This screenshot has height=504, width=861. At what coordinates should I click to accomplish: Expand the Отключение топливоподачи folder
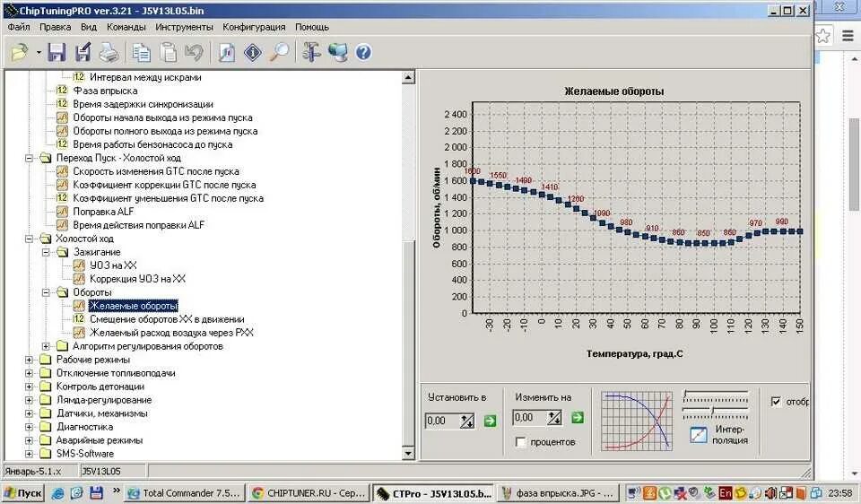(29, 373)
